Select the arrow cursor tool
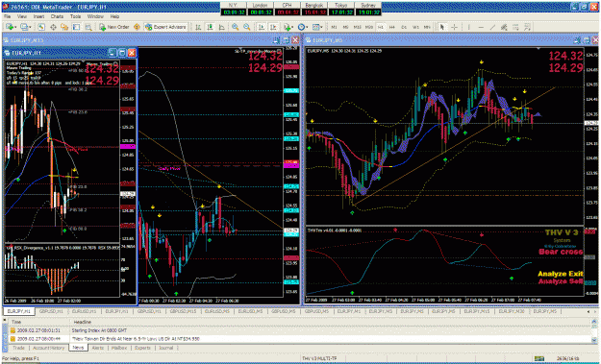 coord(442,27)
